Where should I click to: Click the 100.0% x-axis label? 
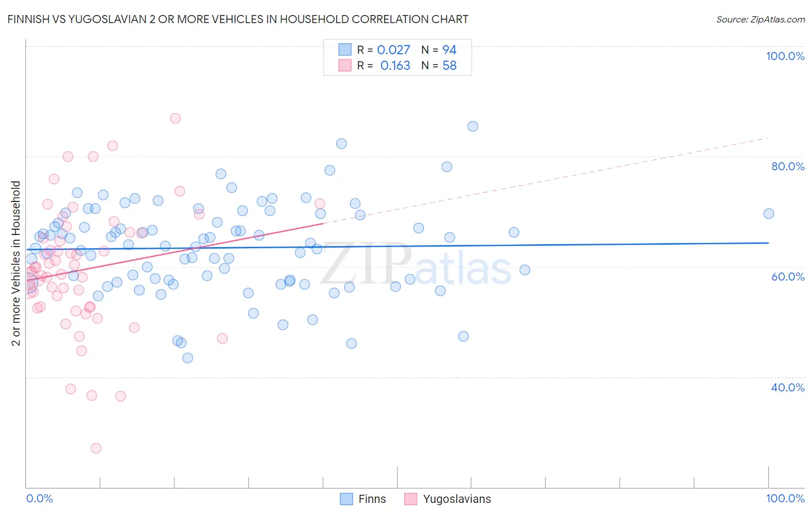click(x=785, y=498)
